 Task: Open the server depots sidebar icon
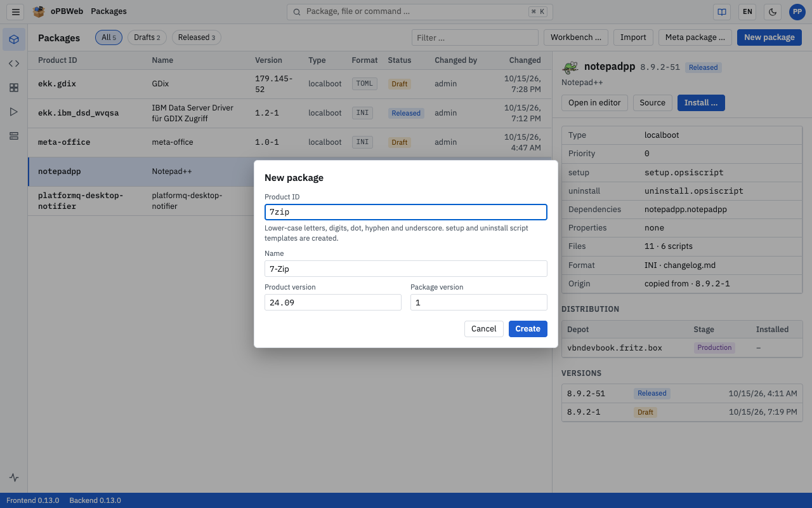point(14,136)
